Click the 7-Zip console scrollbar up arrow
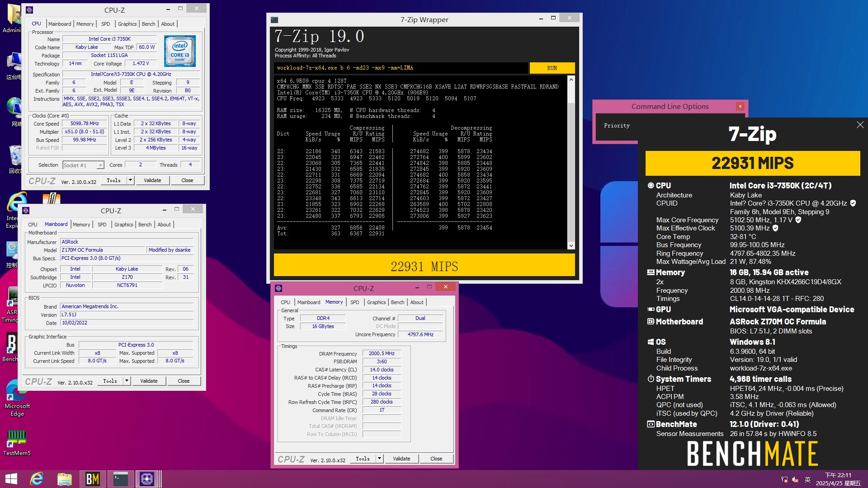This screenshot has height=488, width=868. click(571, 80)
